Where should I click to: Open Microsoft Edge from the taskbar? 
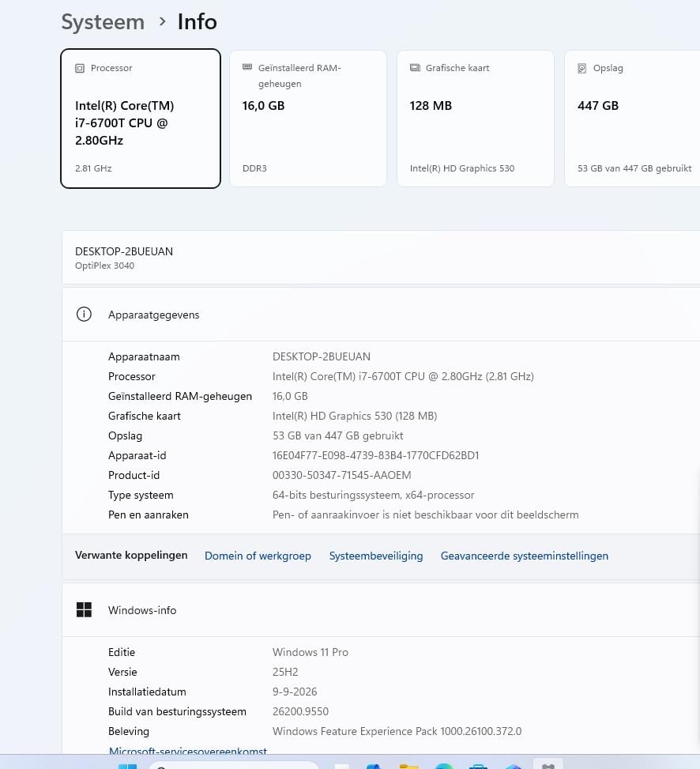click(x=444, y=765)
